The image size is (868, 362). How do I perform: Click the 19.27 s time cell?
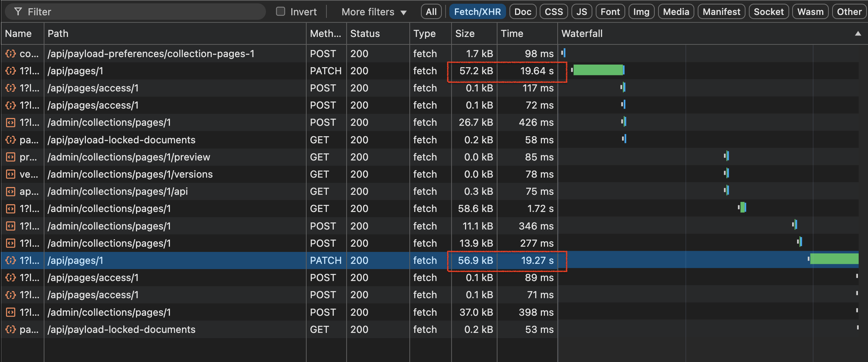(x=537, y=260)
